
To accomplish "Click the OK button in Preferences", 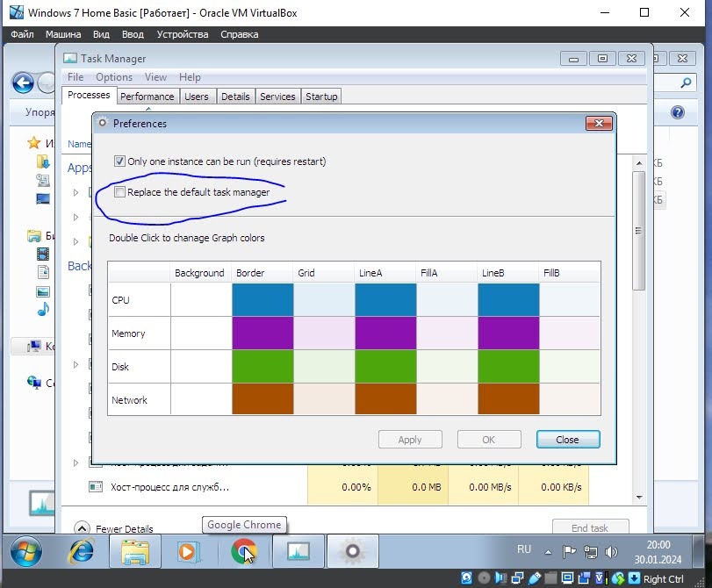I will pos(489,440).
